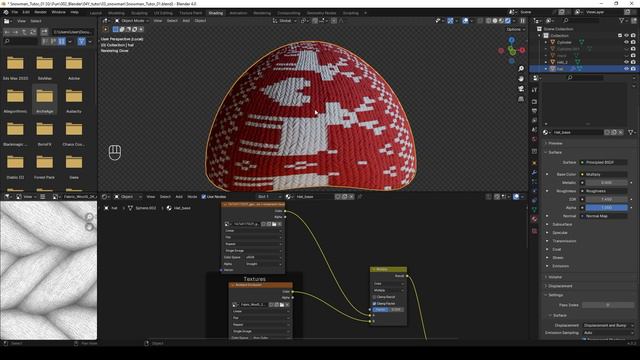Open the Edit menu
Screen dimensions: 640x360
point(26,12)
